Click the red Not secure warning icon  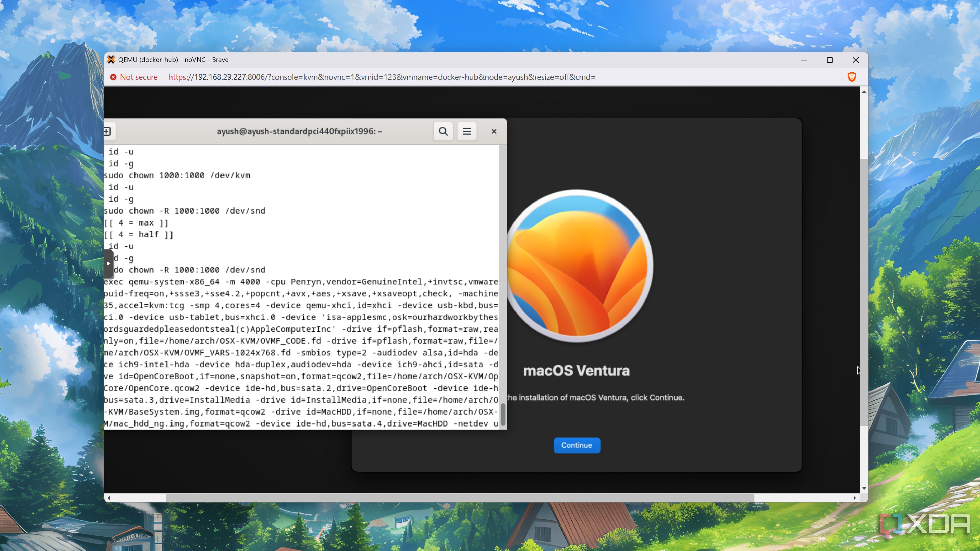(113, 77)
